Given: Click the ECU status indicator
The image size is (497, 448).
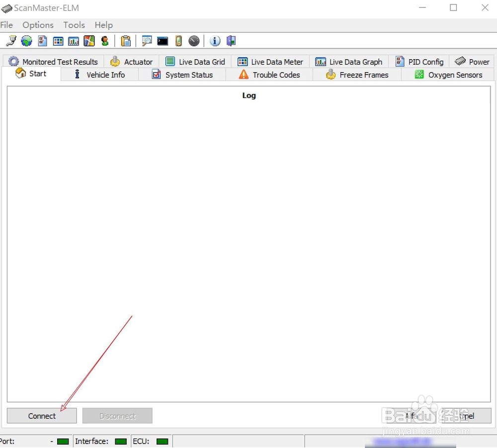Looking at the screenshot, I should click(x=163, y=442).
